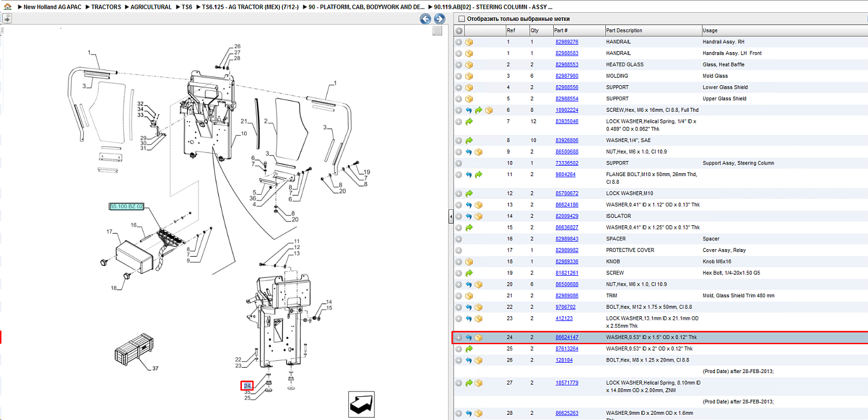Viewport: 868px width, 420px height.
Task: Click the plus icon for part 82989276
Action: (459, 42)
